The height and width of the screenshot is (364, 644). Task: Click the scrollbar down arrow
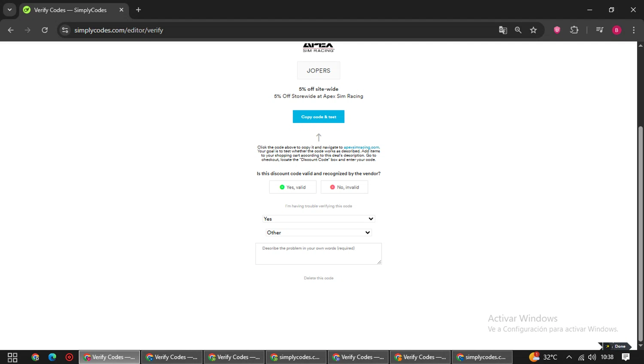[x=641, y=346]
